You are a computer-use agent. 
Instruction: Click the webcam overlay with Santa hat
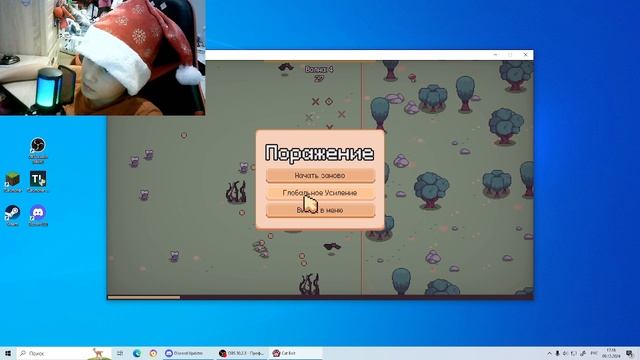pos(102,58)
